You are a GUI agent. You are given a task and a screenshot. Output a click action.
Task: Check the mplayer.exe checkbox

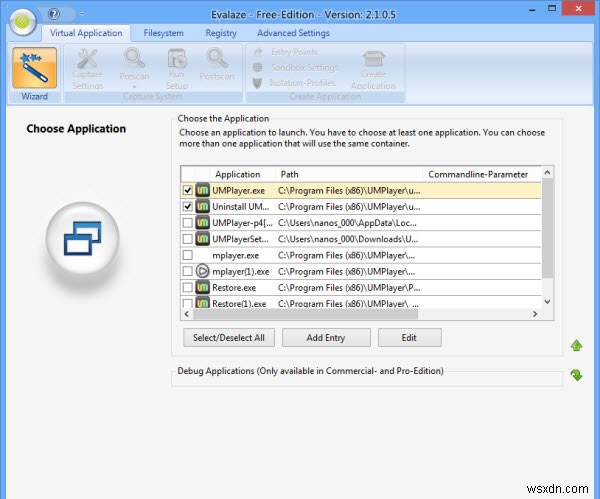(188, 255)
